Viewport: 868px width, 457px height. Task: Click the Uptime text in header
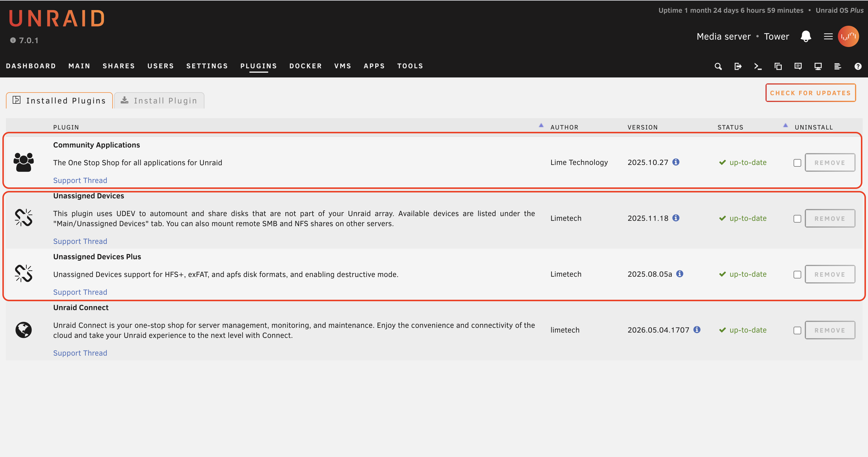(731, 10)
